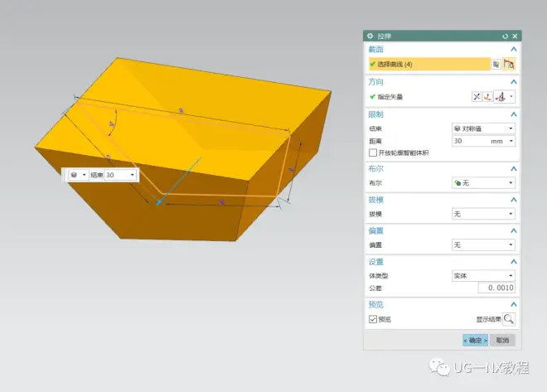547x392 pixels.
Task: Collapse the 限制 section
Action: pos(514,114)
